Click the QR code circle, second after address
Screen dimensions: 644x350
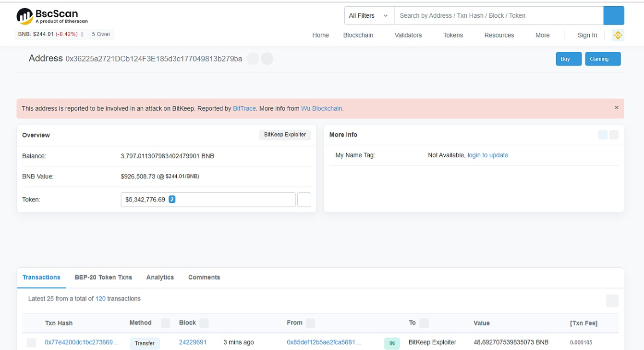(x=267, y=59)
